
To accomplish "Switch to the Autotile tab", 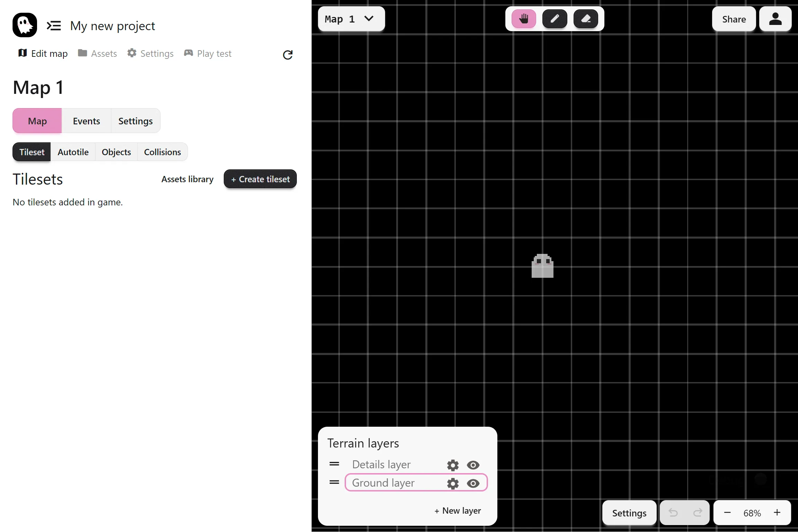I will [x=73, y=152].
